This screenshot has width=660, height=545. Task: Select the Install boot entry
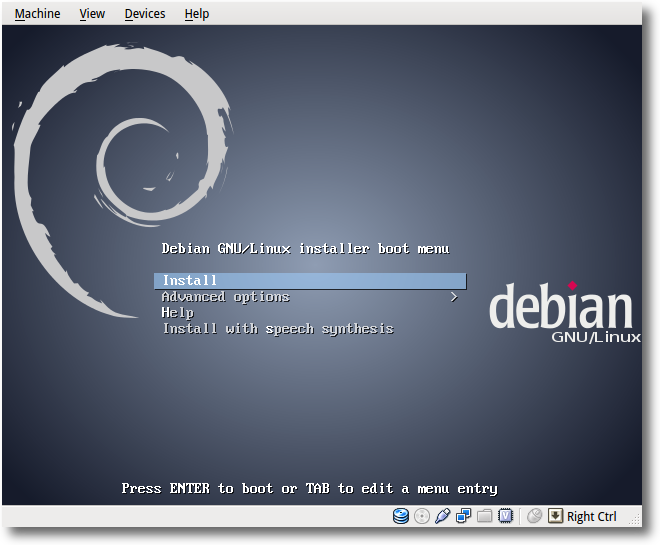(310, 281)
